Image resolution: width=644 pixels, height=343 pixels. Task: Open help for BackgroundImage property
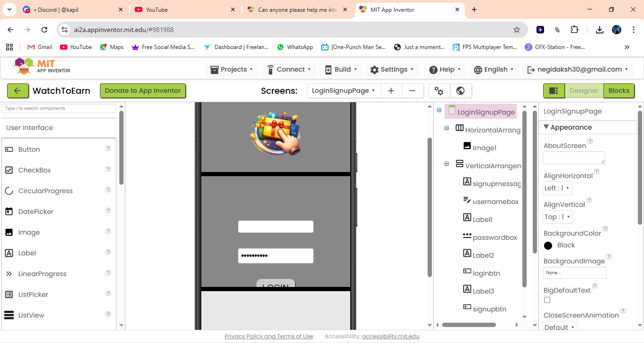tap(609, 257)
